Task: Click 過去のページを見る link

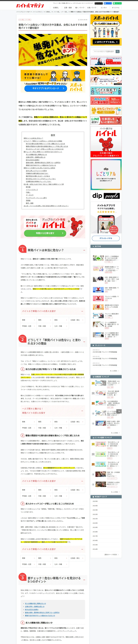Action: 111,554
